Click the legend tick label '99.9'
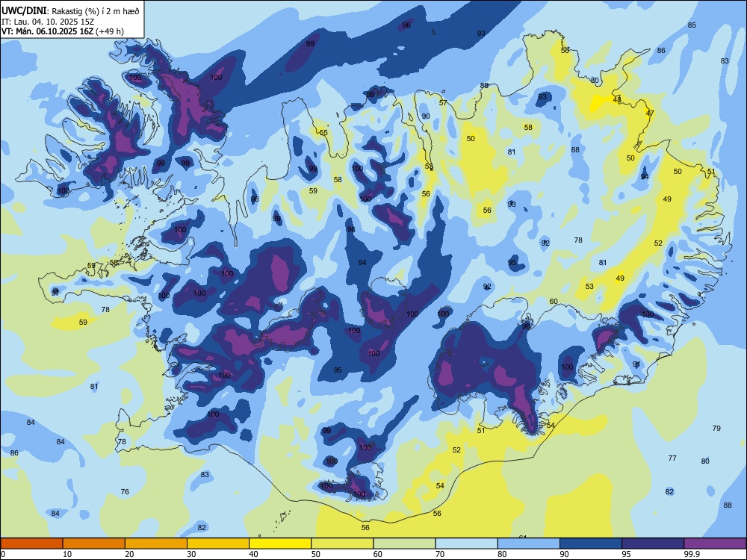747x560 pixels. pyautogui.click(x=691, y=554)
